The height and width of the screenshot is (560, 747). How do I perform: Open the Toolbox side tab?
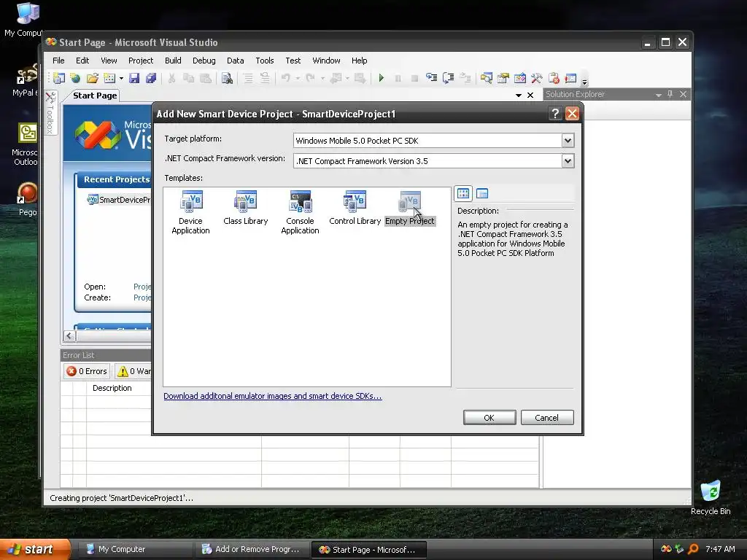pyautogui.click(x=50, y=113)
